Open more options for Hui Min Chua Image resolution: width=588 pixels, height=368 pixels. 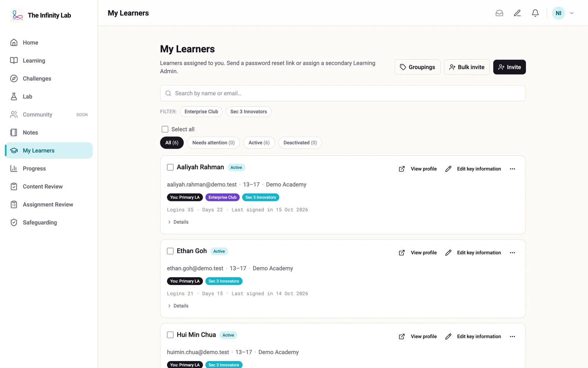click(x=512, y=337)
